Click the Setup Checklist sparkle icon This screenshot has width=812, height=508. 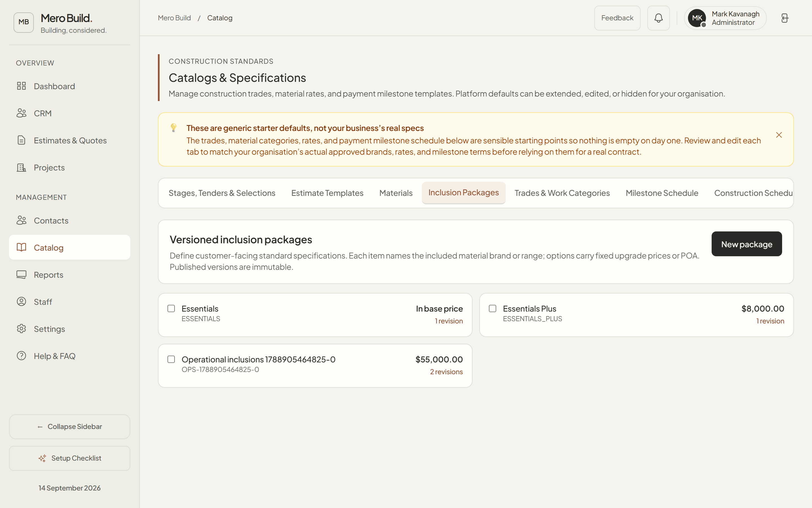42,458
